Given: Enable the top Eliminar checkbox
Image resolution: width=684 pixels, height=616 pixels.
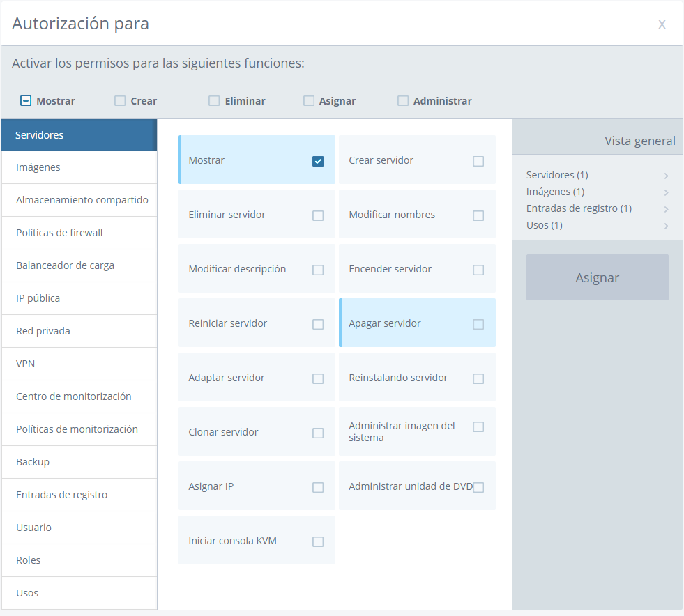Looking at the screenshot, I should [x=214, y=101].
